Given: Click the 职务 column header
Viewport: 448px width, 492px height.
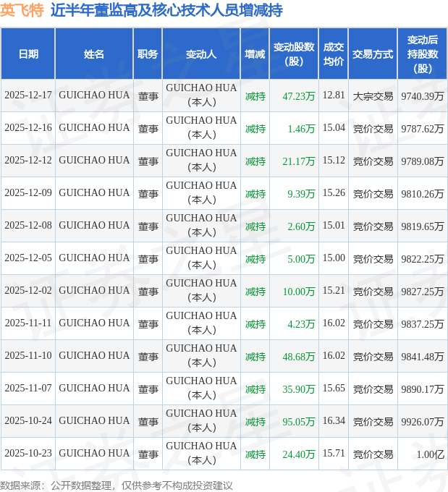Looking at the screenshot, I should click(148, 54).
